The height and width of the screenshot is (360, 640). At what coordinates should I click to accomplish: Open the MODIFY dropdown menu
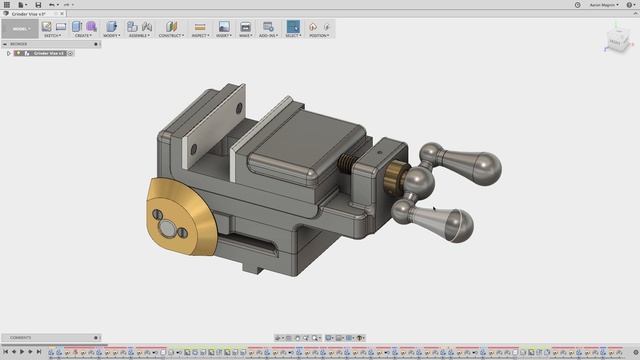(111, 36)
